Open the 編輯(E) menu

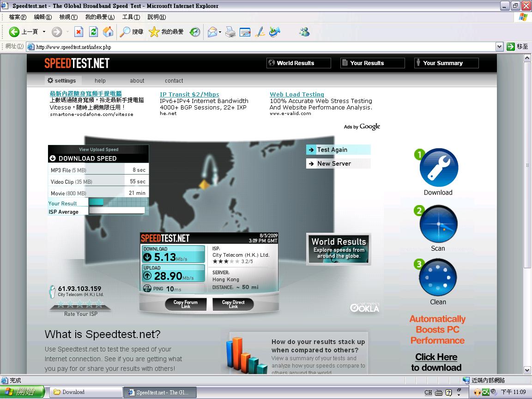click(43, 17)
